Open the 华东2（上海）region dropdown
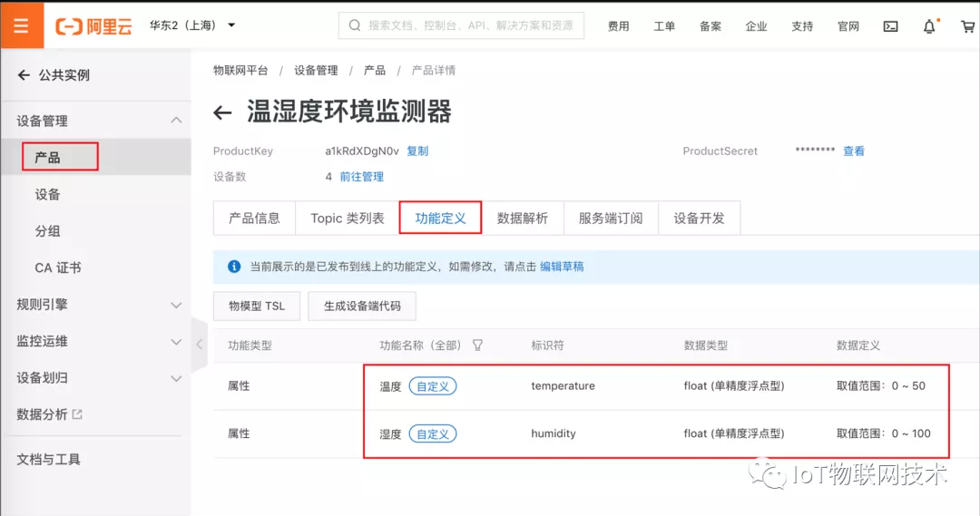Screen dimensions: 980x516 pos(192,25)
